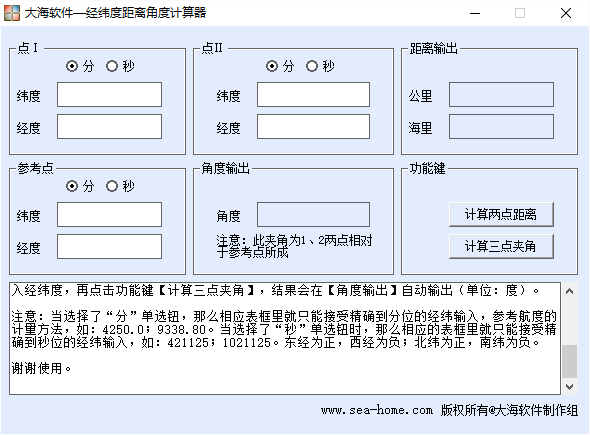
Task: Focus the 纬度 input field of 点II
Action: point(313,94)
